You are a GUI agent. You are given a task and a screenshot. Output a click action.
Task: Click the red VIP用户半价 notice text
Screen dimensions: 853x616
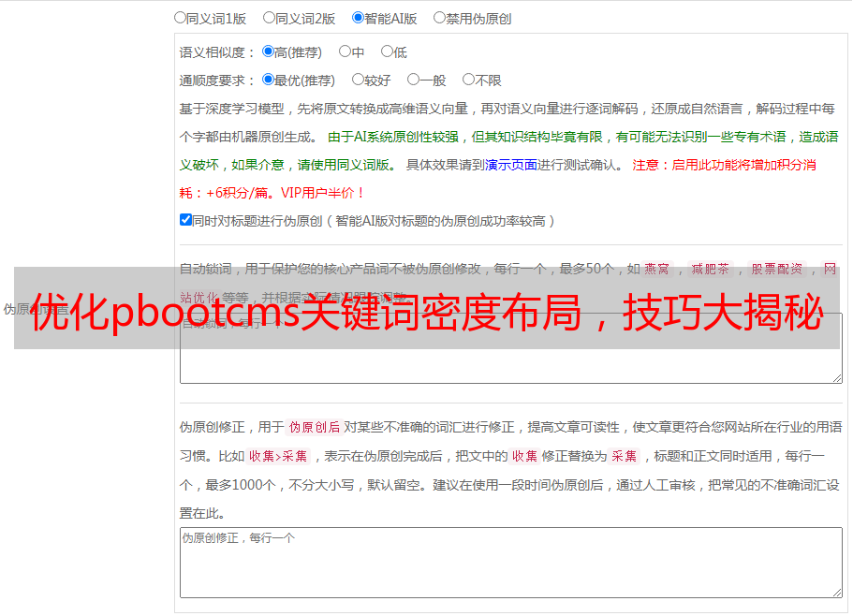pos(322,193)
